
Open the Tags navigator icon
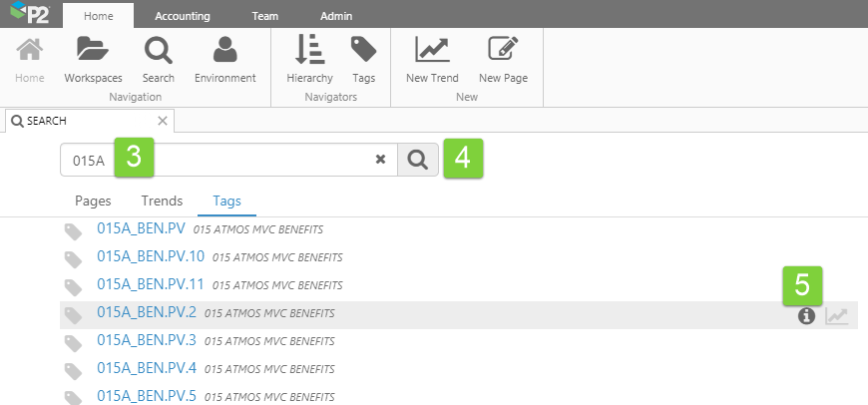click(363, 51)
